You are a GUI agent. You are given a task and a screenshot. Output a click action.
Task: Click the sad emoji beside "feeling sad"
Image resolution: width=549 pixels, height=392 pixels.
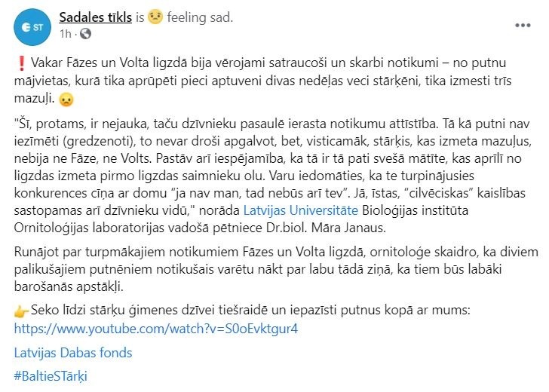coord(155,17)
